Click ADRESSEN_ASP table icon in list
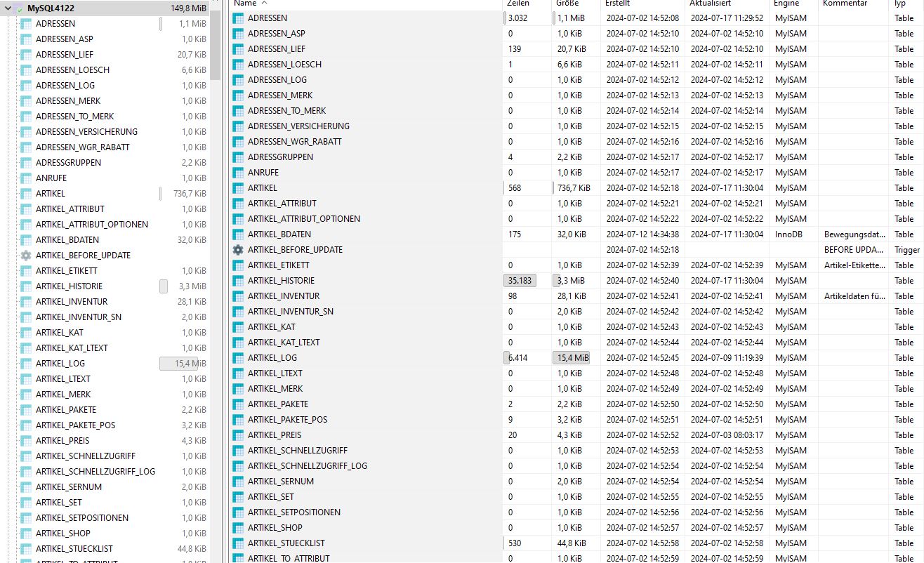The height and width of the screenshot is (563, 924). (x=238, y=34)
